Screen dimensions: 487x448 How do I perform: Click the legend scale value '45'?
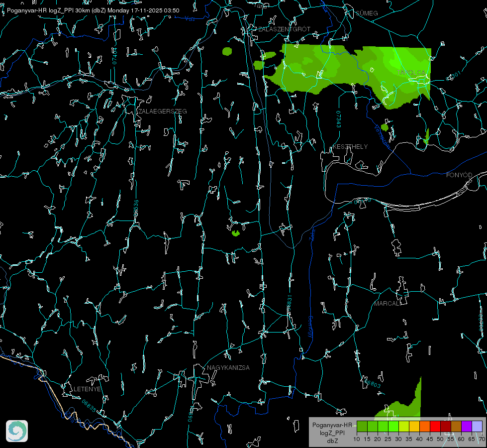429,440
